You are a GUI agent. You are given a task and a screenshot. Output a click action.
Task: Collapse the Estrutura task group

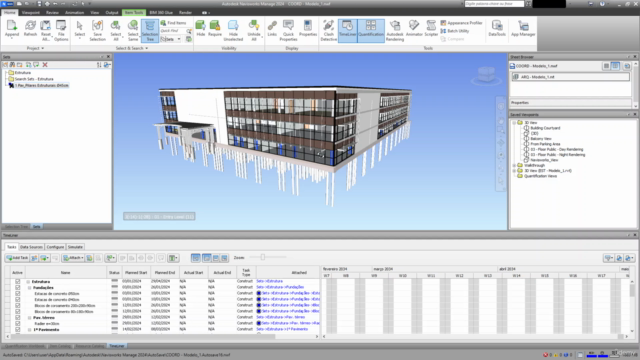[28, 282]
